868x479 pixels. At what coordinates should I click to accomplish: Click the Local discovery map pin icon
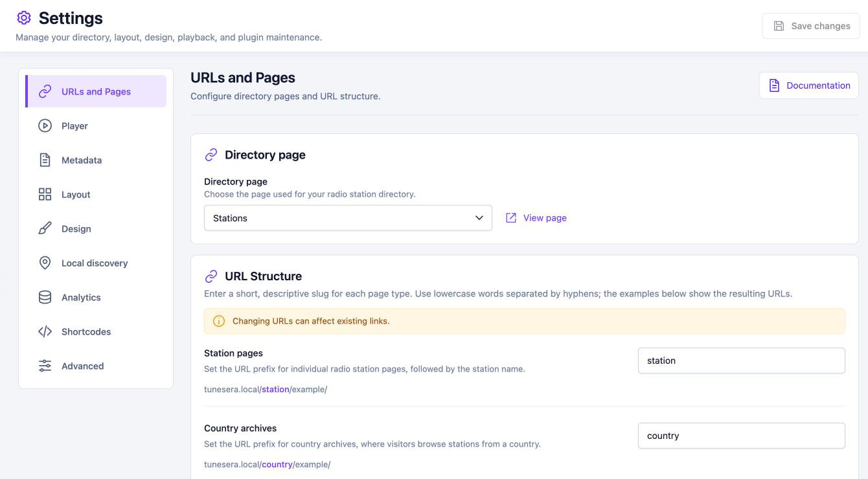pyautogui.click(x=45, y=263)
